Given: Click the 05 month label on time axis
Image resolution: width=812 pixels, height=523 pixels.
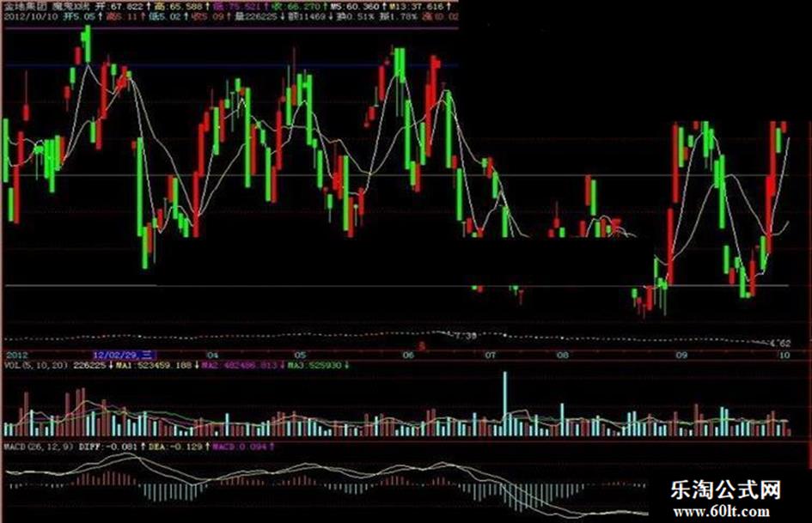Looking at the screenshot, I should pos(301,356).
